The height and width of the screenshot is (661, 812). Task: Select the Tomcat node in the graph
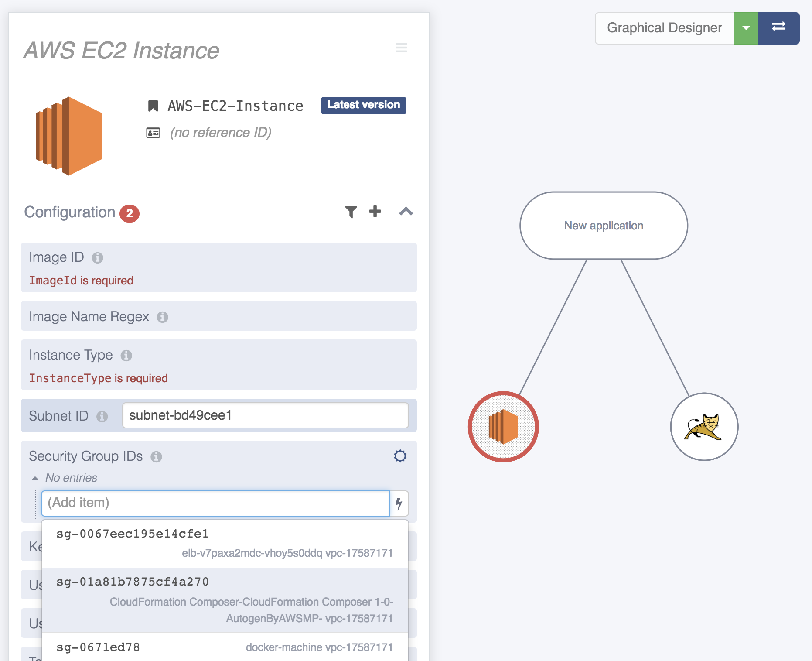click(x=704, y=427)
